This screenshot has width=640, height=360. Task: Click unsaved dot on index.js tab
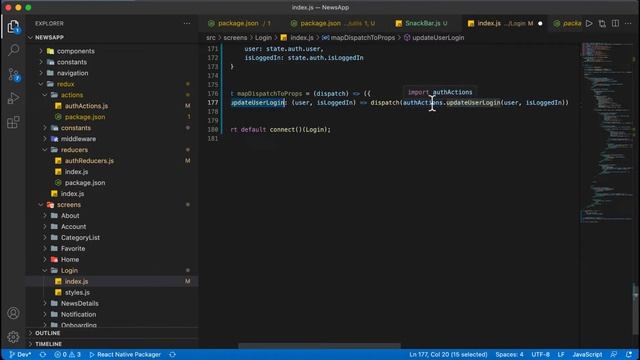coord(540,24)
